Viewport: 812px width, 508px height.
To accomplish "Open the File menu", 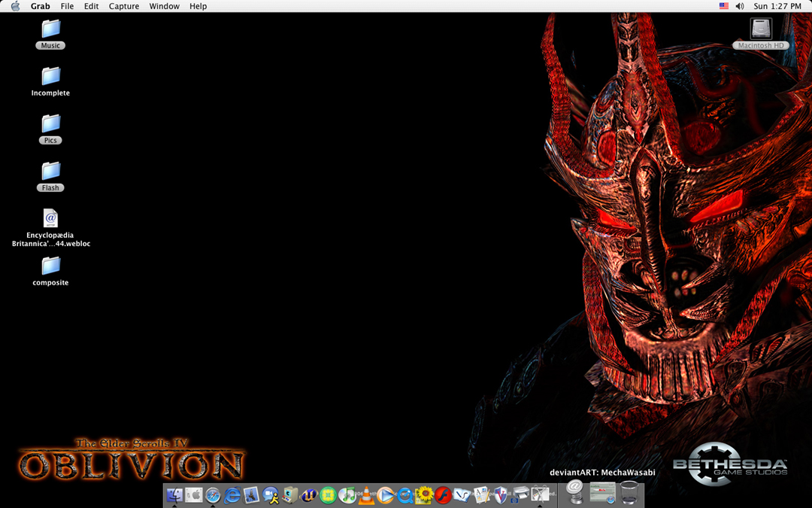I will (x=67, y=6).
